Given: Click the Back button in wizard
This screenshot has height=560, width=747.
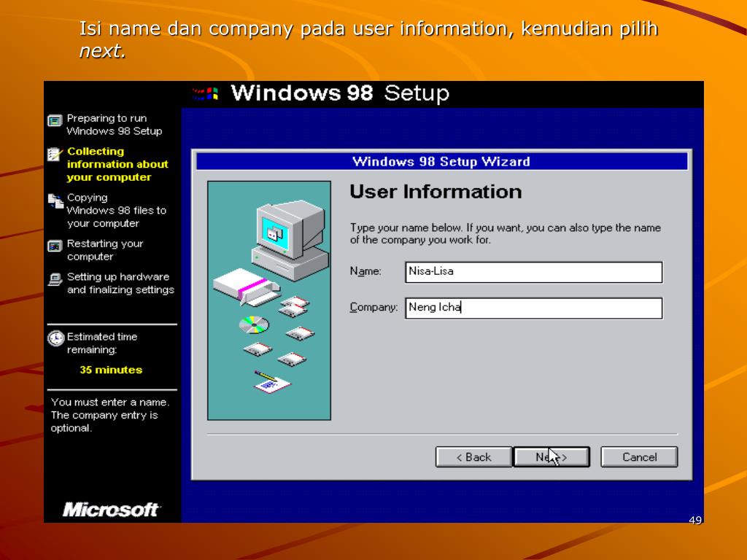Looking at the screenshot, I should (473, 456).
